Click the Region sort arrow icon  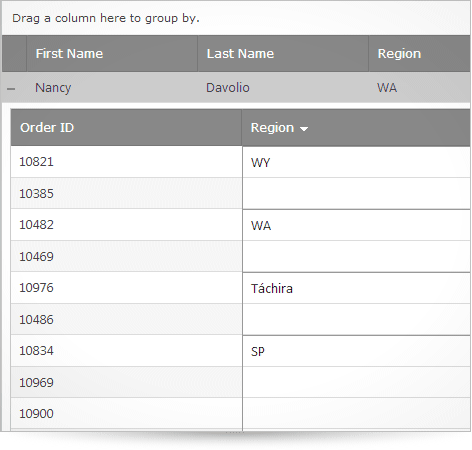point(304,129)
